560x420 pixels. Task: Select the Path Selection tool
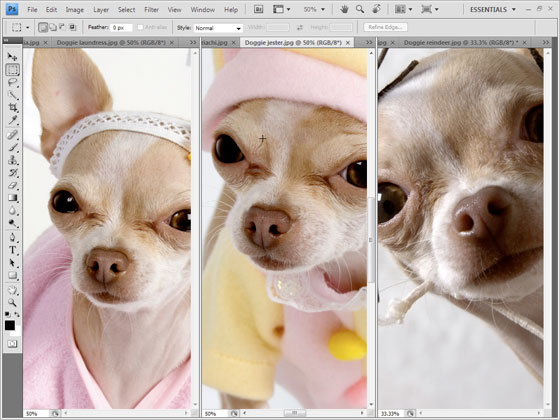[x=12, y=263]
